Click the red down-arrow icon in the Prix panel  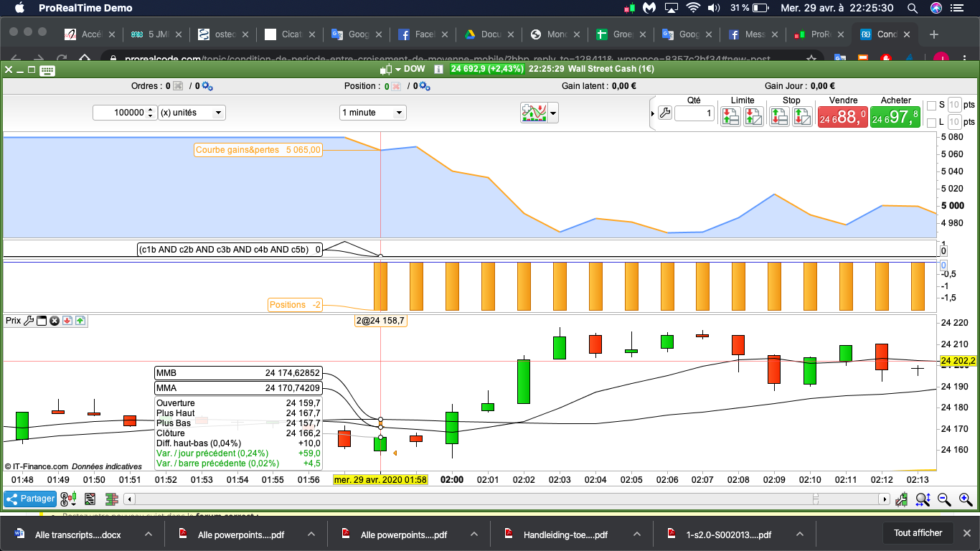(67, 321)
